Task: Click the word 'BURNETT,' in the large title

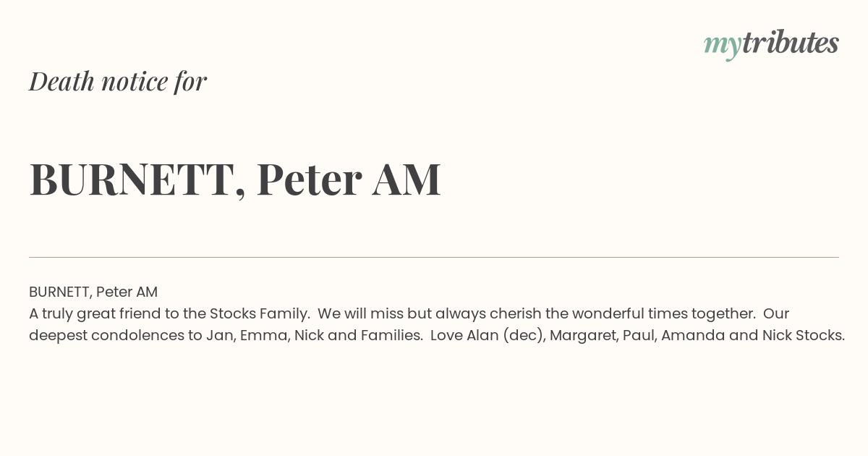Action: point(137,180)
